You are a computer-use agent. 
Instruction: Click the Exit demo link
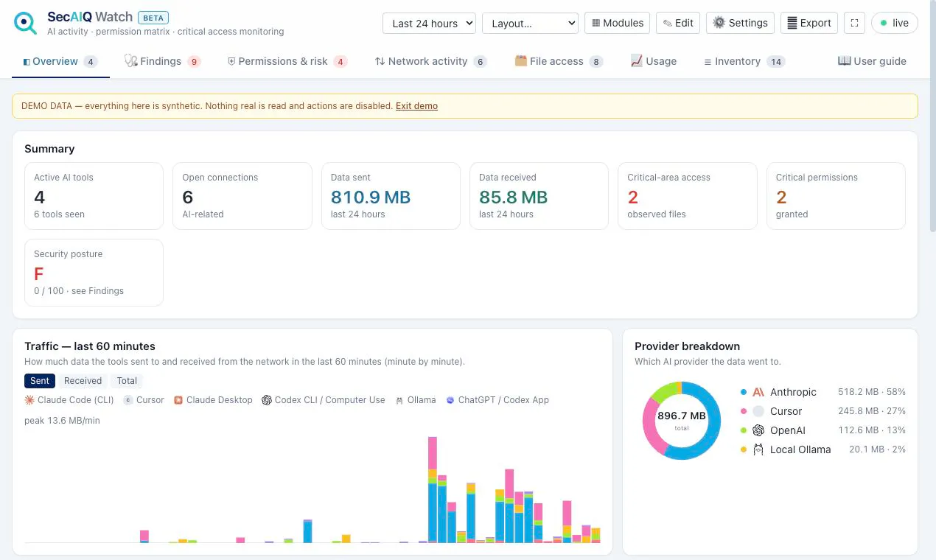(x=416, y=106)
